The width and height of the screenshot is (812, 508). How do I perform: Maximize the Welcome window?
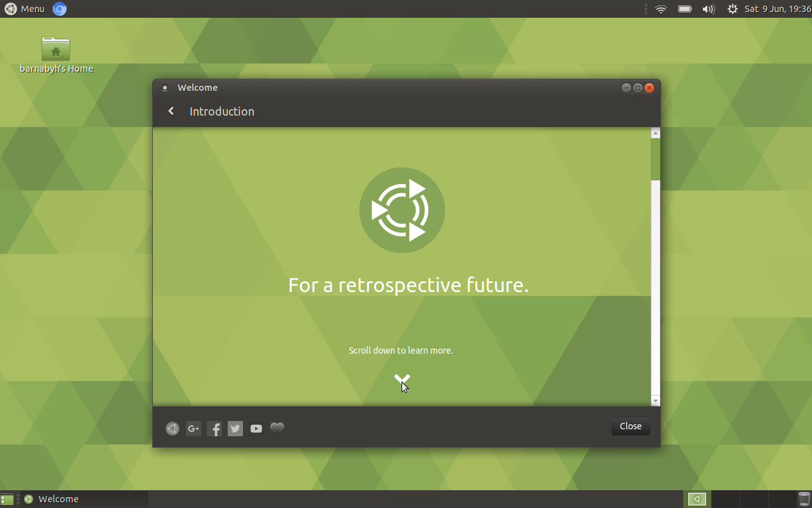click(638, 88)
